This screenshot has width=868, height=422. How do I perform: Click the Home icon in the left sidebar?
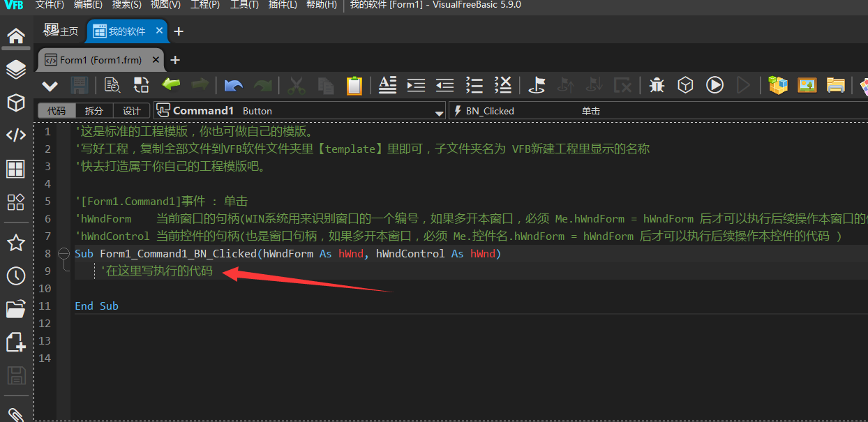15,36
